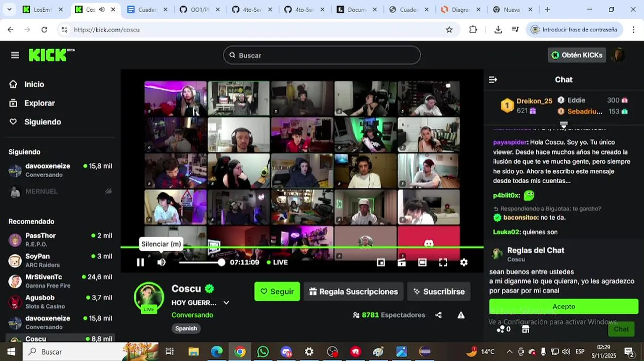Click Dreikon_25 top gifter
Screen dimensions: 644x361
point(534,101)
